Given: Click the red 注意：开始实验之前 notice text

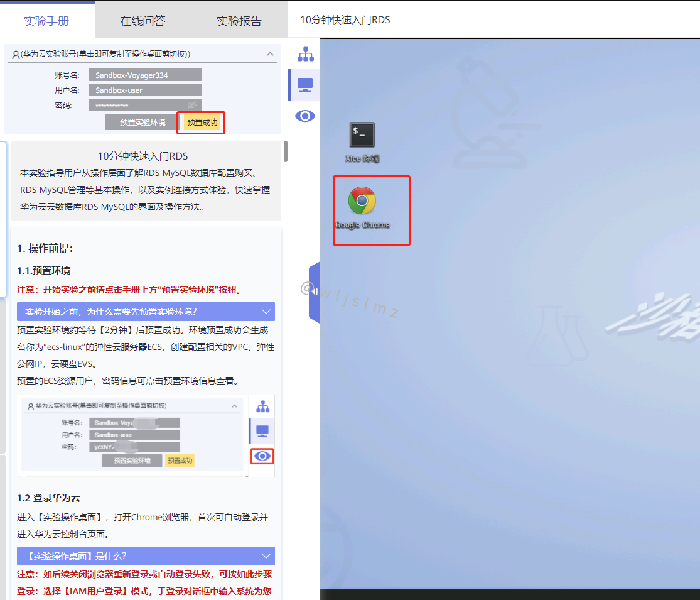Looking at the screenshot, I should pyautogui.click(x=131, y=290).
